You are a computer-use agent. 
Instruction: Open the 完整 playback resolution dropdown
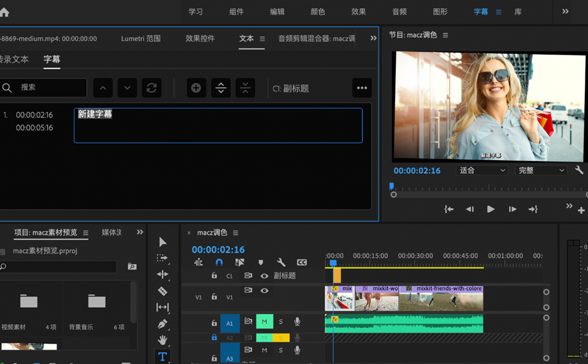[541, 170]
